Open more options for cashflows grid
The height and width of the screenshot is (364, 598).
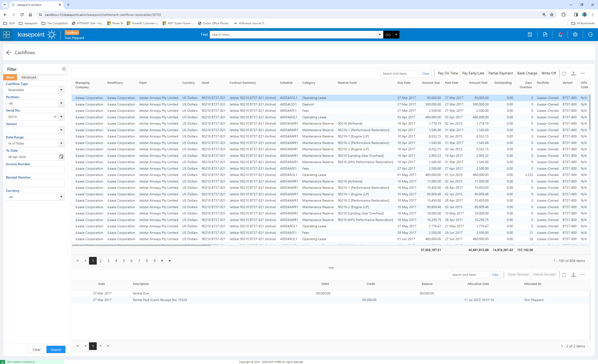[583, 73]
